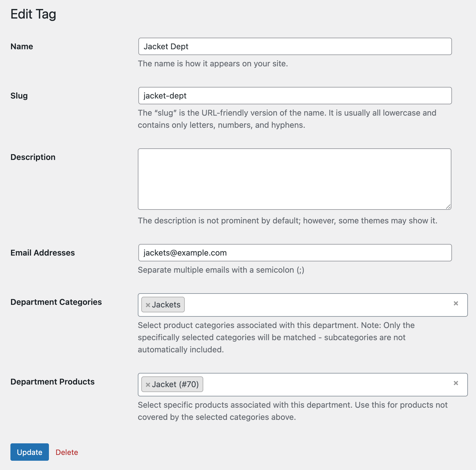Click the Slug field label
The width and height of the screenshot is (476, 470).
tap(19, 96)
